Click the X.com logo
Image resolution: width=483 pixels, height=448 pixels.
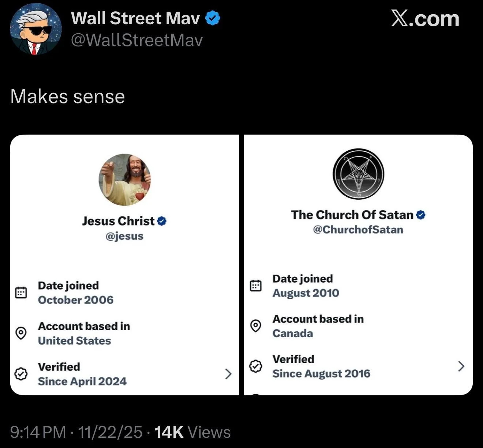pyautogui.click(x=425, y=18)
